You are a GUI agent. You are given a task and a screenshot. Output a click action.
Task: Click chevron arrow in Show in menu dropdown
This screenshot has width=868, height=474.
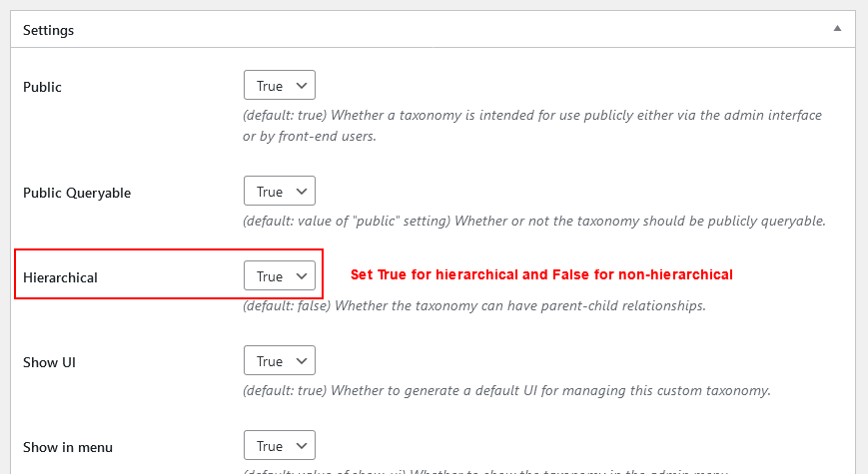pyautogui.click(x=301, y=446)
